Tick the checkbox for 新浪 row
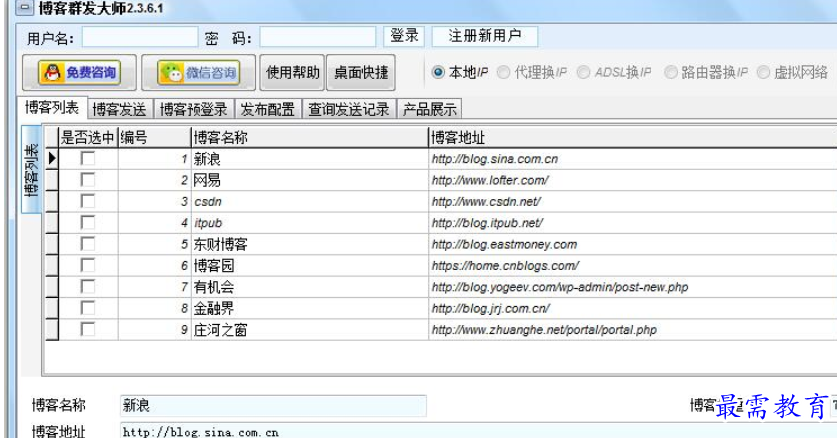This screenshot has width=837, height=438. (x=88, y=158)
